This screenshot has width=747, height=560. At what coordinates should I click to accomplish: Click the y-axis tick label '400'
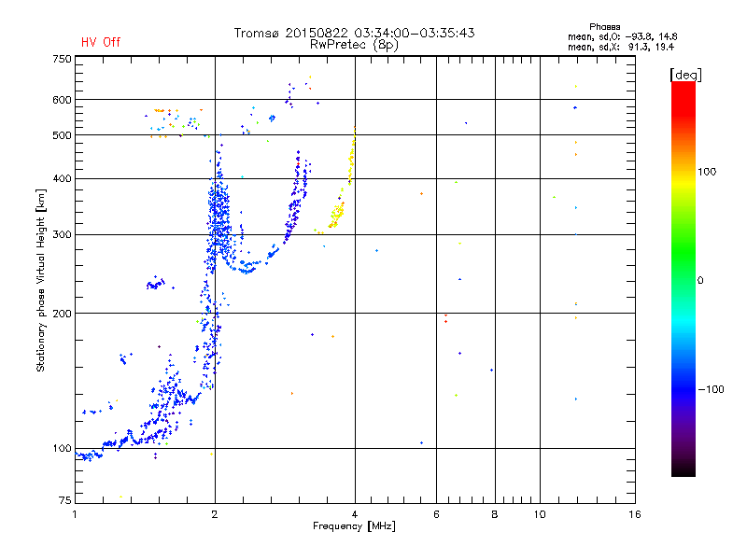click(x=62, y=178)
